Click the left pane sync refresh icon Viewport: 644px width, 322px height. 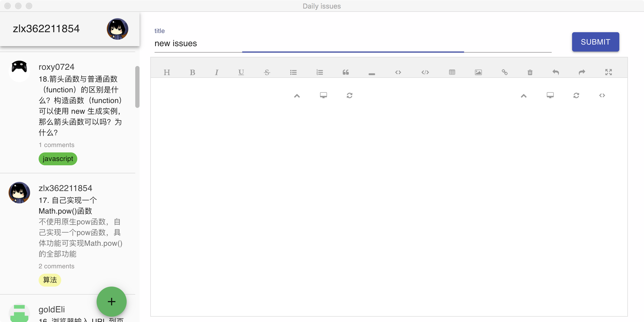tap(349, 95)
